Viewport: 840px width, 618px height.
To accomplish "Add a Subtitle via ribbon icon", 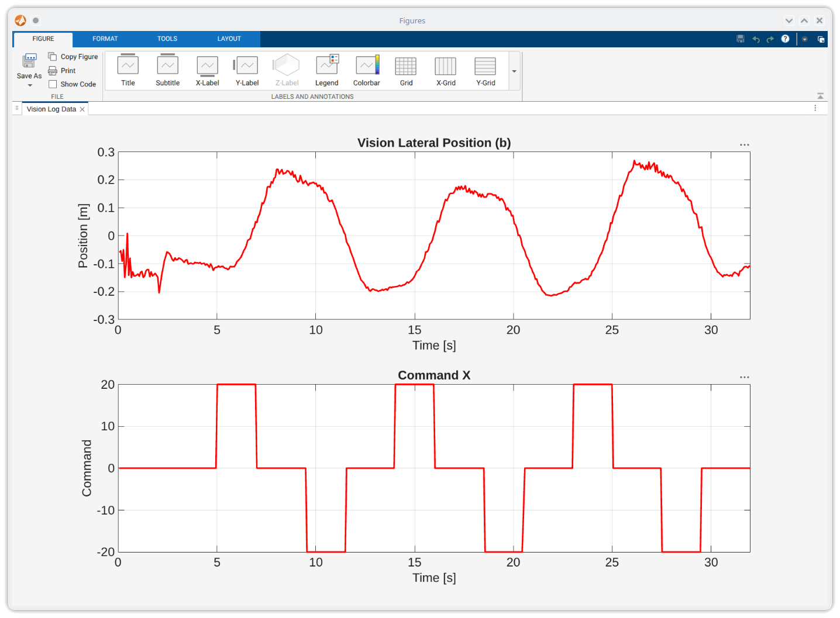I will coord(168,64).
